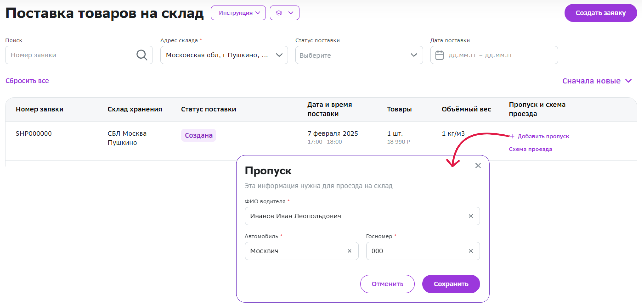The width and height of the screenshot is (644, 308).
Task: Click the search magnifier icon
Action: [141, 55]
